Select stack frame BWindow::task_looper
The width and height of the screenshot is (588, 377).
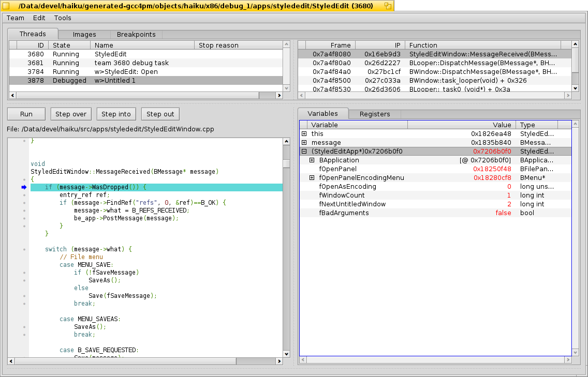pos(435,81)
